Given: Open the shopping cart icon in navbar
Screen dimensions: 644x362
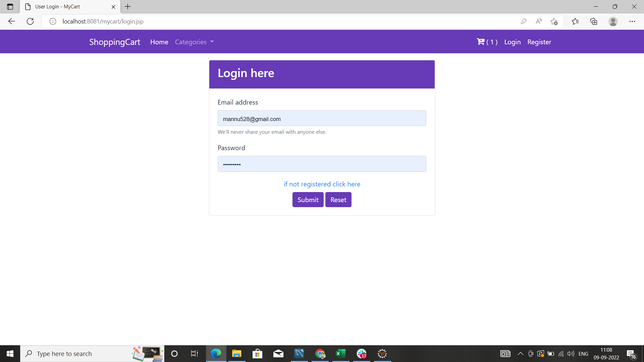Looking at the screenshot, I should [481, 42].
